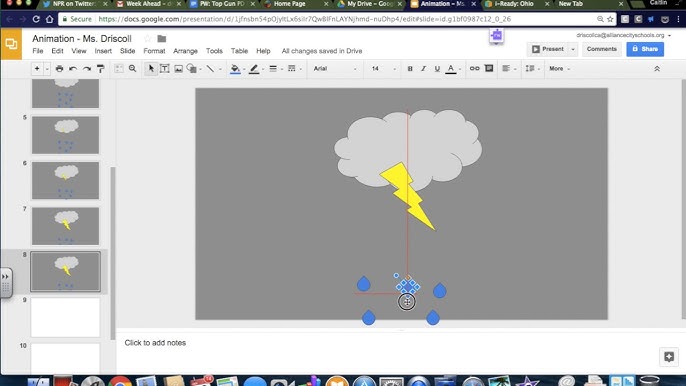Viewport: 686px width, 386px height.
Task: Toggle Underline formatting
Action: tap(437, 69)
